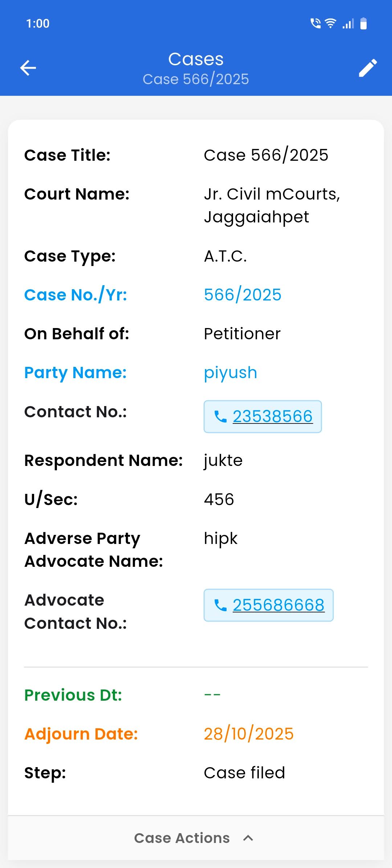Open the case number 566/2025 link
Image resolution: width=392 pixels, height=868 pixels.
[242, 295]
